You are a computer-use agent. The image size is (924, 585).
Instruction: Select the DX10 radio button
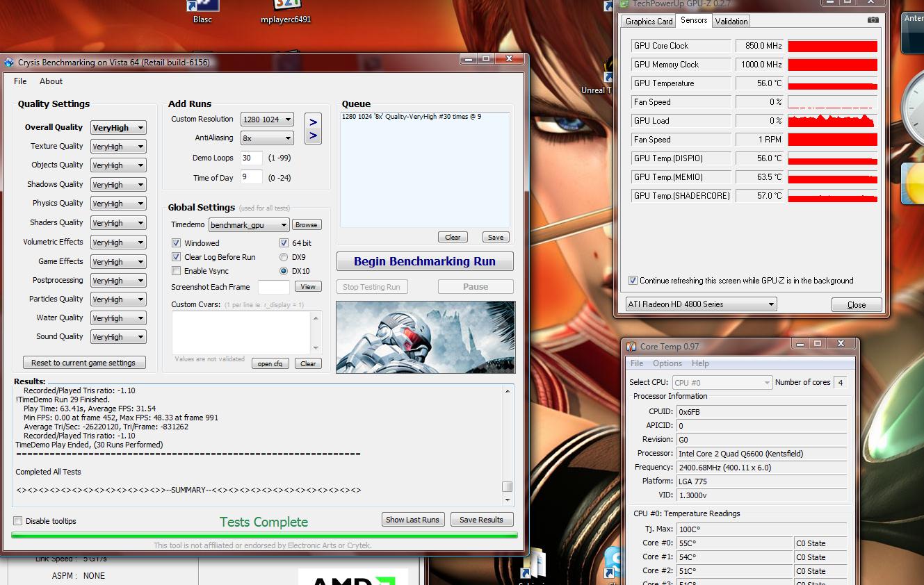coord(284,271)
